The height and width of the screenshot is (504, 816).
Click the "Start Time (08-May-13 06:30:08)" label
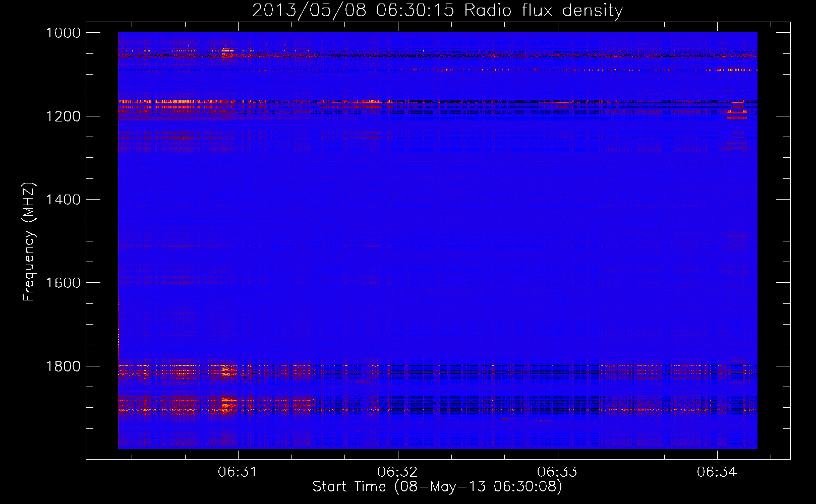pyautogui.click(x=437, y=487)
